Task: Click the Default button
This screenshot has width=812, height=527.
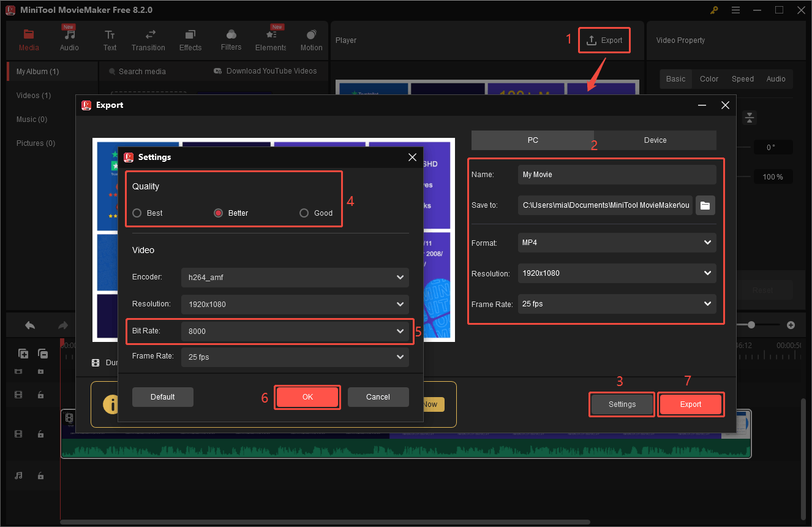Action: 163,397
